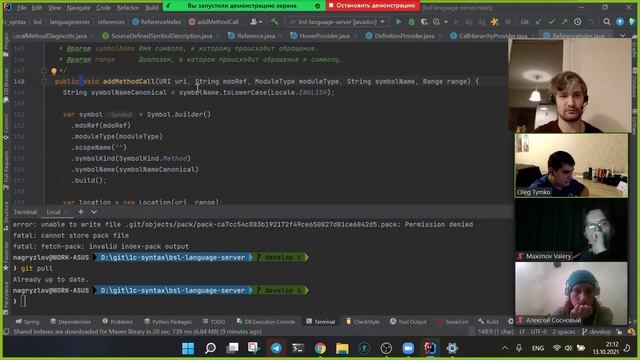This screenshot has height=360, width=640.
Task: Click ReferenceIndex breadcrumb in navigation bar
Action: click(x=157, y=22)
